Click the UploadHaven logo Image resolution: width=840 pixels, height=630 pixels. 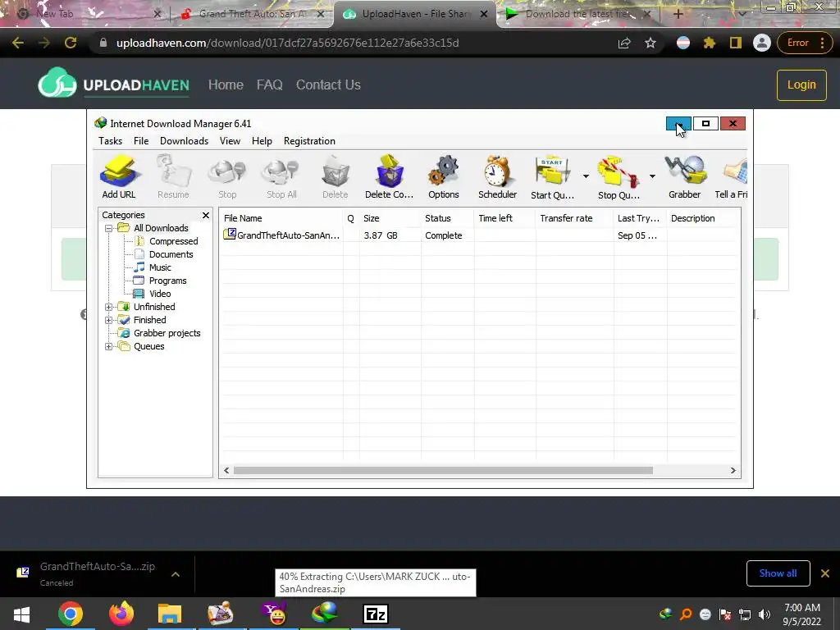113,83
